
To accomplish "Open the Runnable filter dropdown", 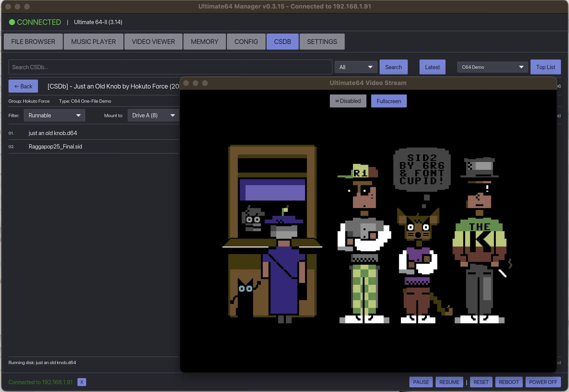I will point(54,115).
